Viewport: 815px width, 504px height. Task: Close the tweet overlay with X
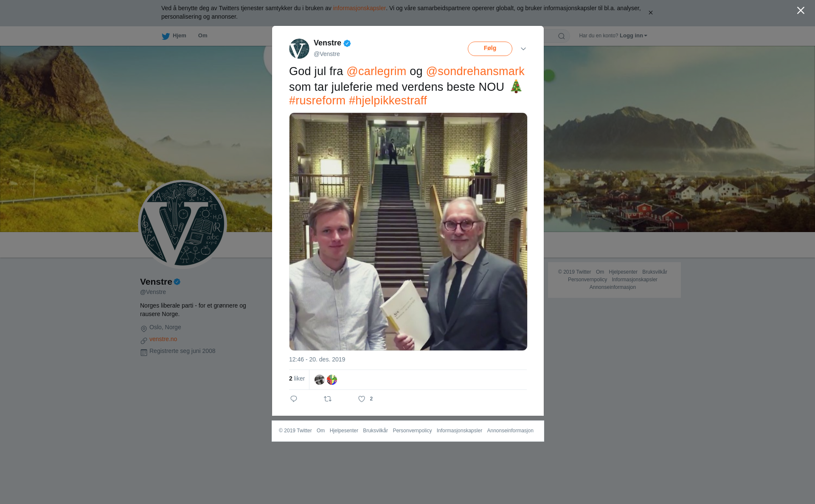pyautogui.click(x=801, y=11)
